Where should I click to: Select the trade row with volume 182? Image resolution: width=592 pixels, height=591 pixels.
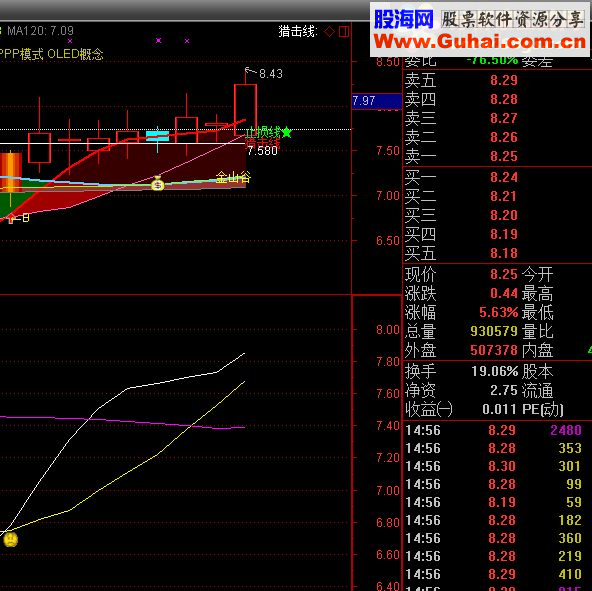tap(498, 520)
